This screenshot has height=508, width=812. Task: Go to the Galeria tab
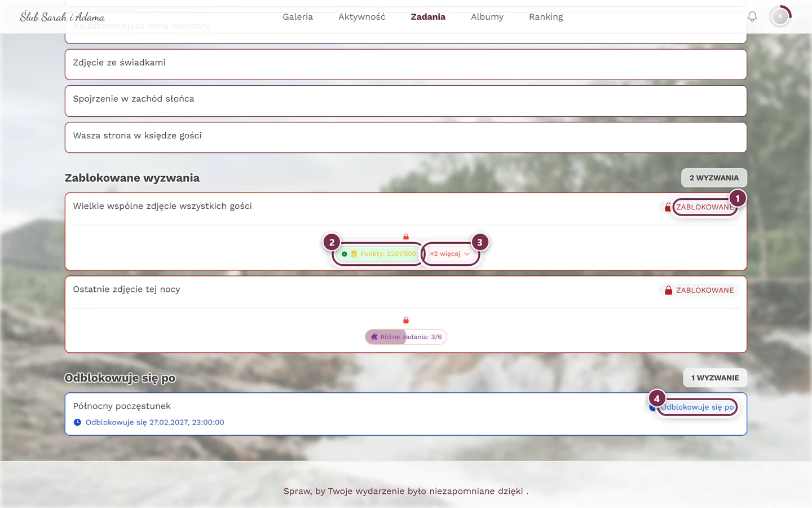pyautogui.click(x=298, y=17)
